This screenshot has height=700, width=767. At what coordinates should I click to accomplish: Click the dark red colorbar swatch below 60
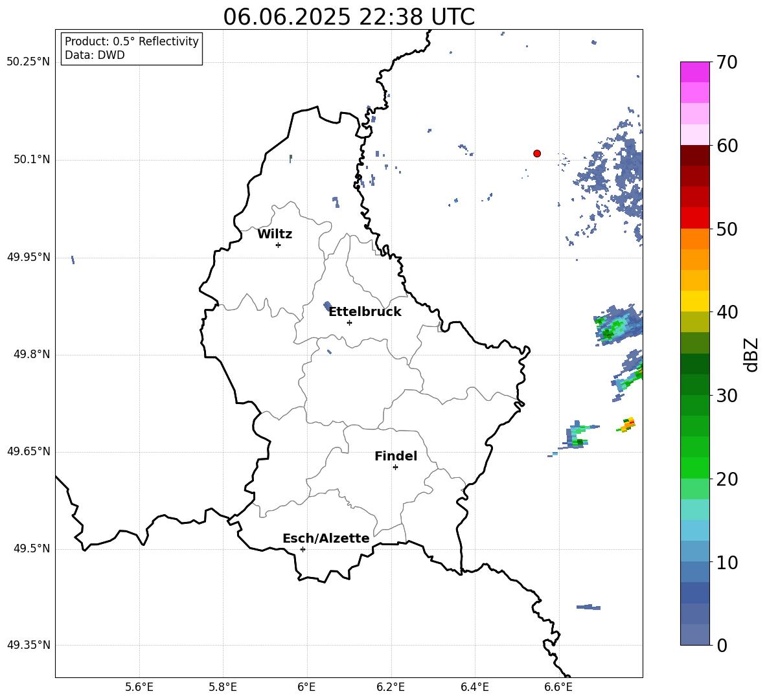(694, 155)
